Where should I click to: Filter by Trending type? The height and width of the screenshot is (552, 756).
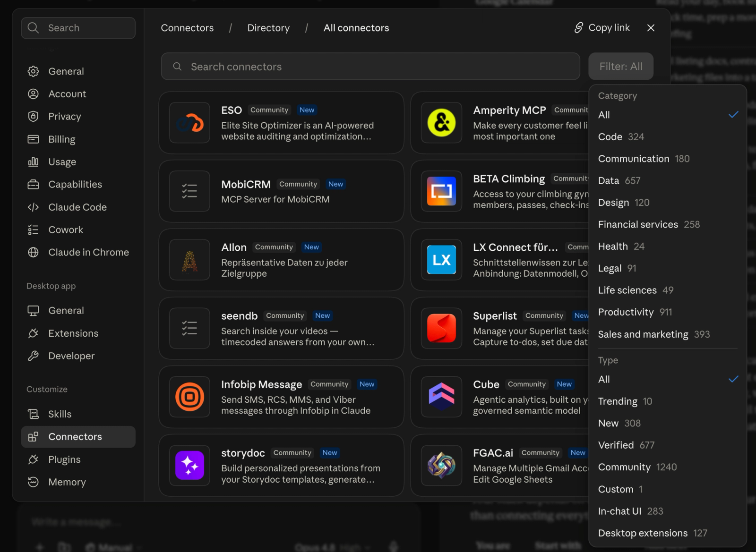668,401
